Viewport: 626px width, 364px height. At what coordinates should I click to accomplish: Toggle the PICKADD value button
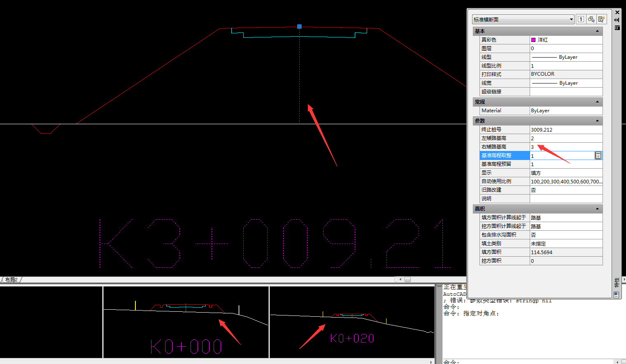[581, 19]
